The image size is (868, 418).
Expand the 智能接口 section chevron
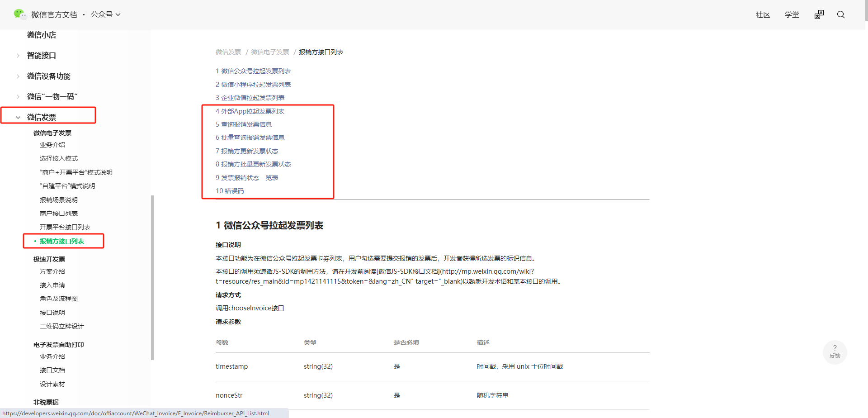pos(18,56)
